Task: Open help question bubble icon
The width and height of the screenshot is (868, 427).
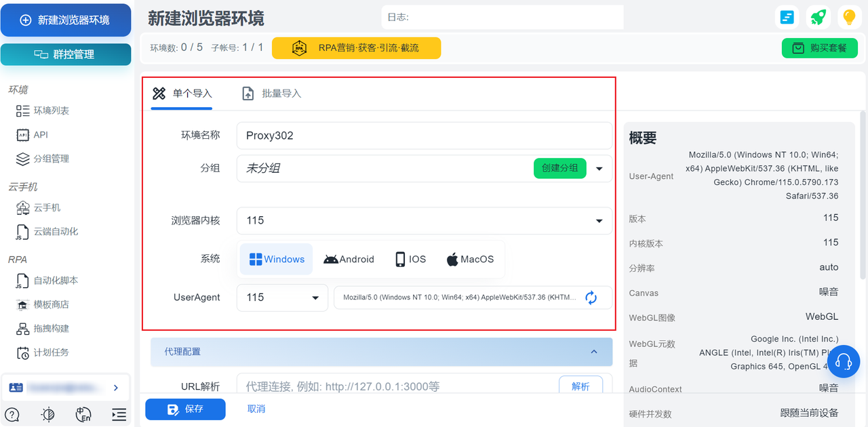Action: [x=12, y=415]
